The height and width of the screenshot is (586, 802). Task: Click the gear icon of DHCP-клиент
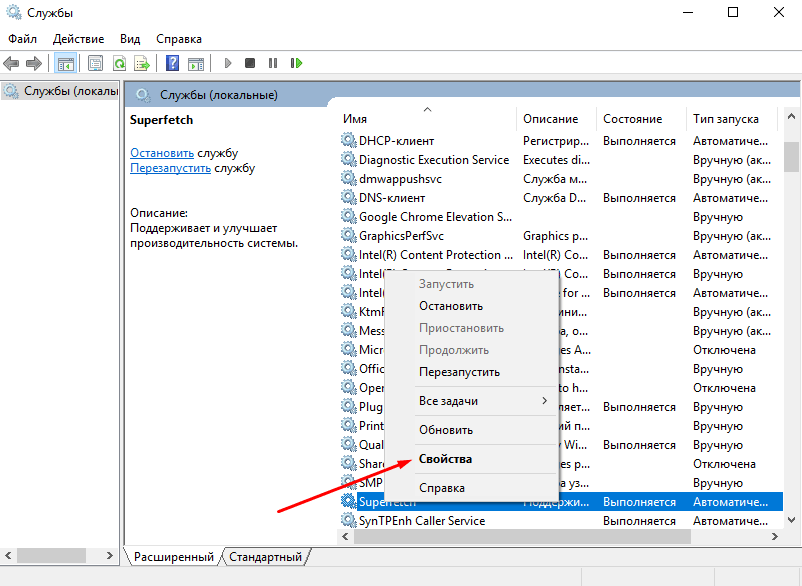349,140
